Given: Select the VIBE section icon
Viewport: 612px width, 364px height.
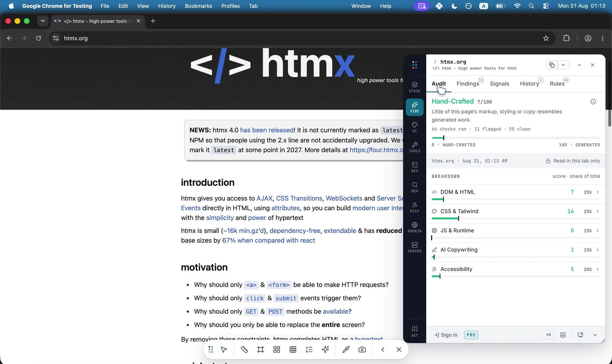Looking at the screenshot, I should 414,107.
